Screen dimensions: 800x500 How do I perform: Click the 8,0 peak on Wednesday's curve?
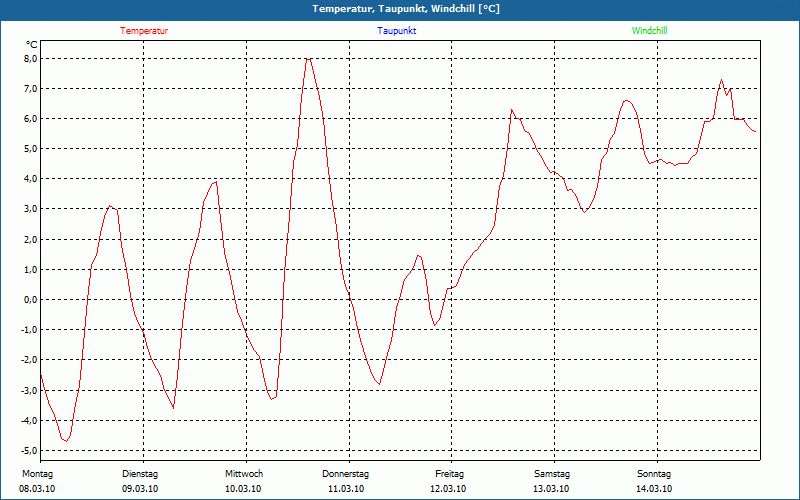pyautogui.click(x=308, y=59)
